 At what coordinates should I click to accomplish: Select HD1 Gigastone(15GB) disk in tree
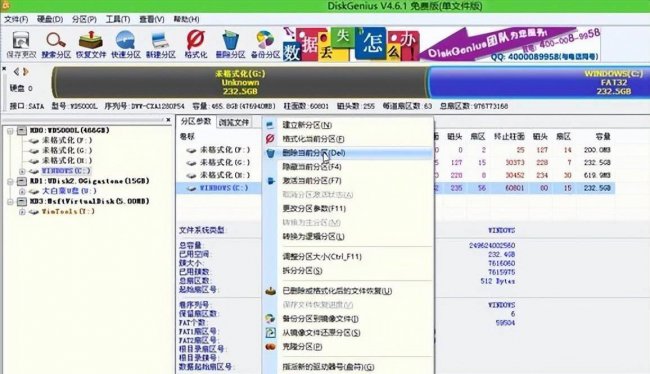coord(89,181)
